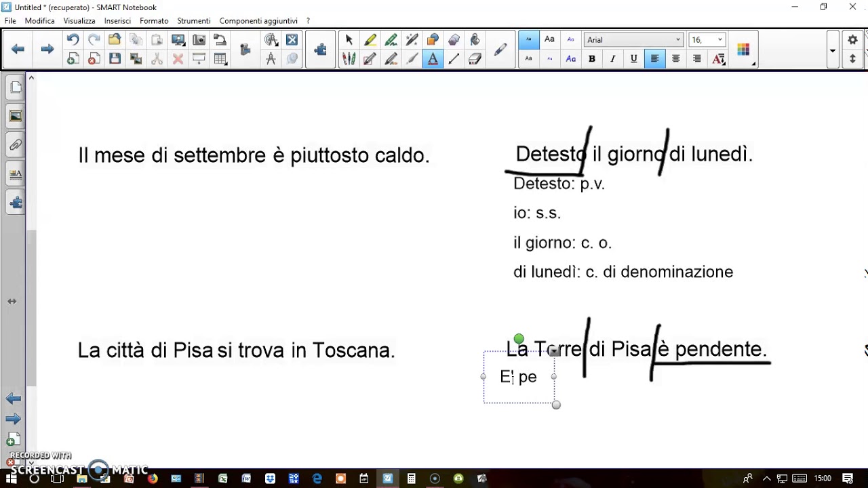Image resolution: width=868 pixels, height=488 pixels.
Task: Open the Attachments paperclip tab
Action: (x=16, y=145)
